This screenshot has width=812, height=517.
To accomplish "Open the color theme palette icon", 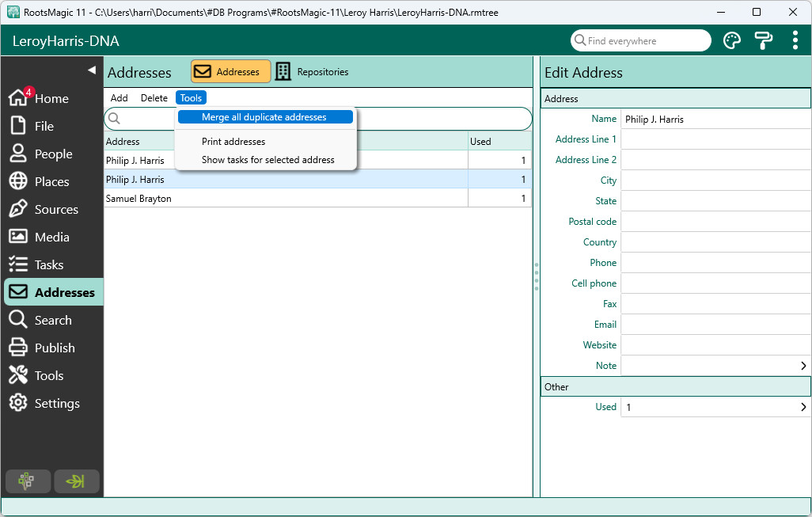I will click(732, 40).
